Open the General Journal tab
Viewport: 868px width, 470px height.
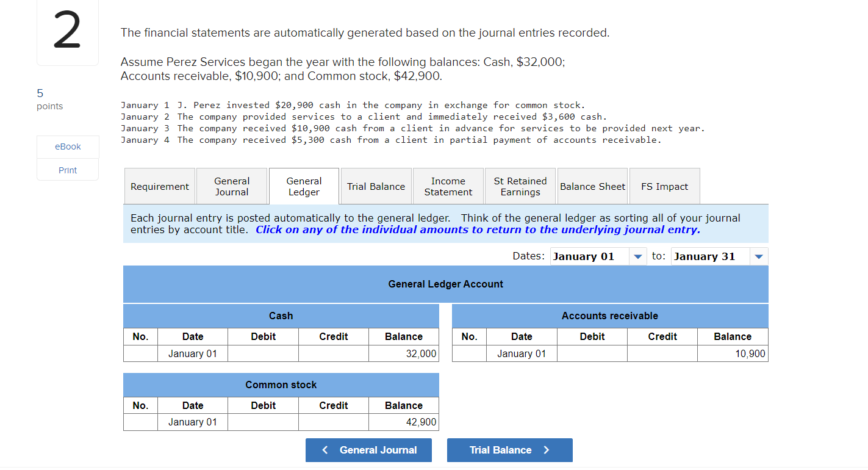(x=232, y=186)
